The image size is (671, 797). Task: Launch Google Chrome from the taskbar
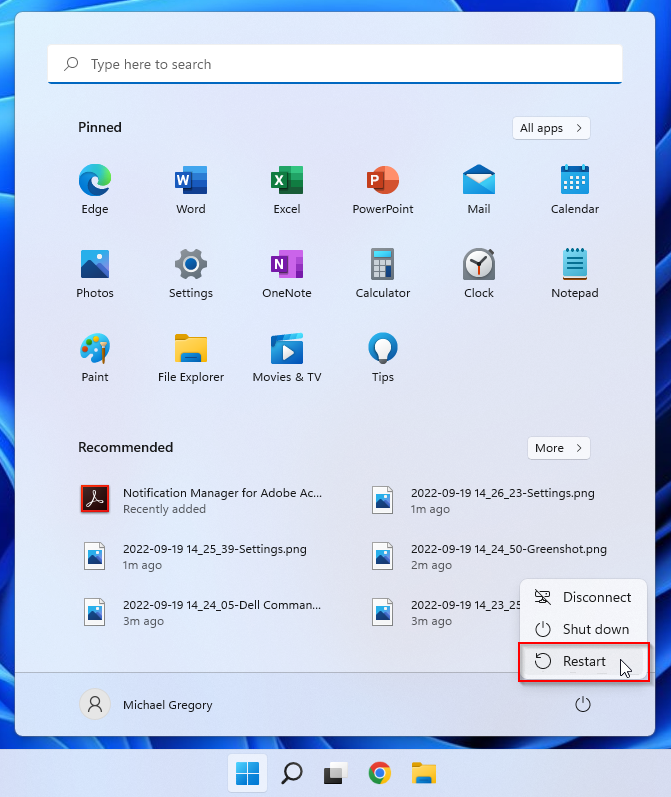(x=380, y=773)
